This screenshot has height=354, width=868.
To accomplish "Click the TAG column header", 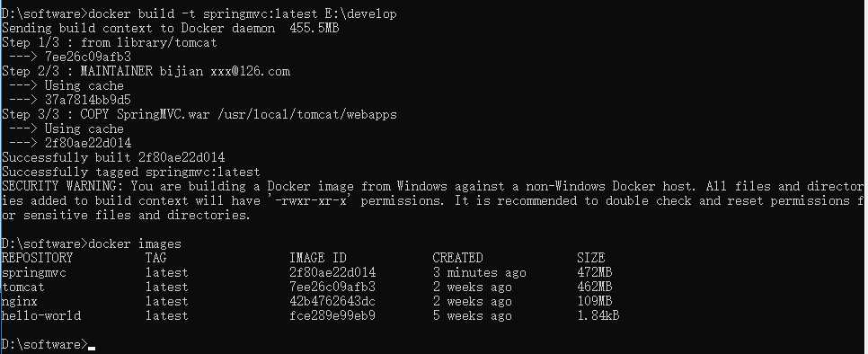I will click(x=156, y=258).
